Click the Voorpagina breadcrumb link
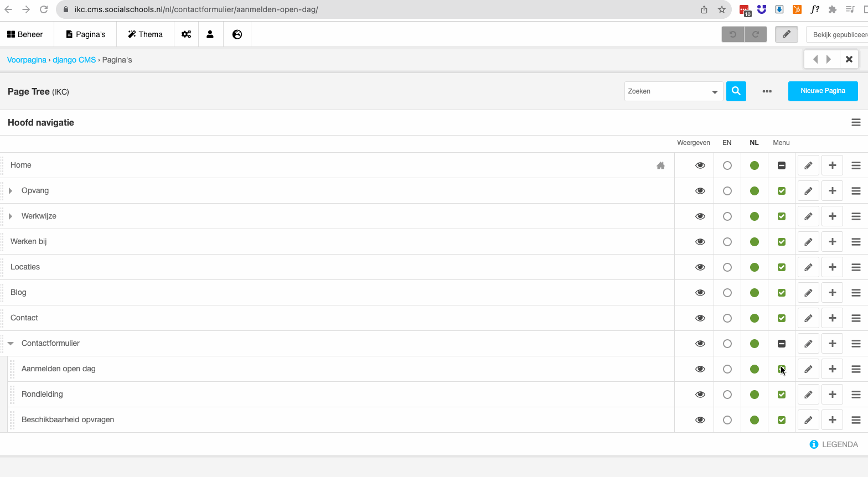Image resolution: width=868 pixels, height=477 pixels. 27,60
